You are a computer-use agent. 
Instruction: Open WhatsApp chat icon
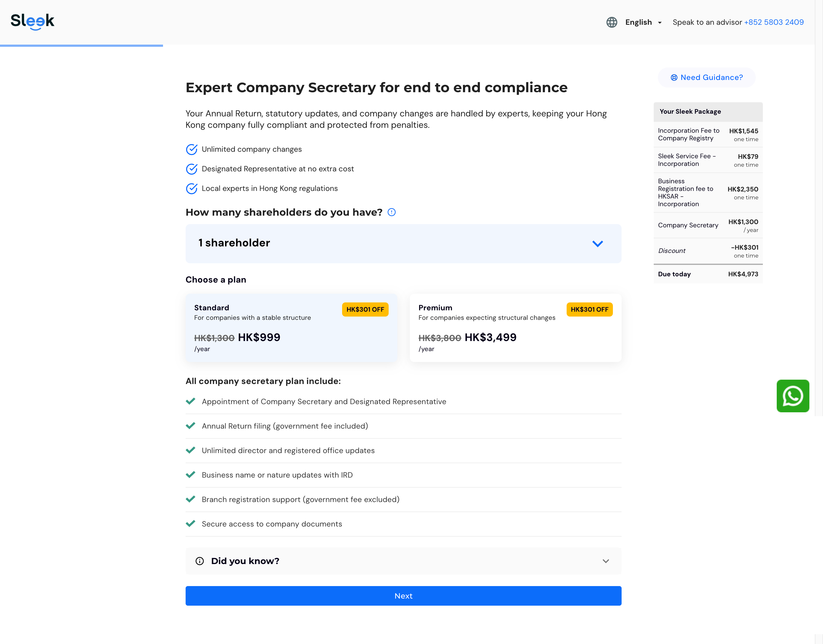pos(793,396)
